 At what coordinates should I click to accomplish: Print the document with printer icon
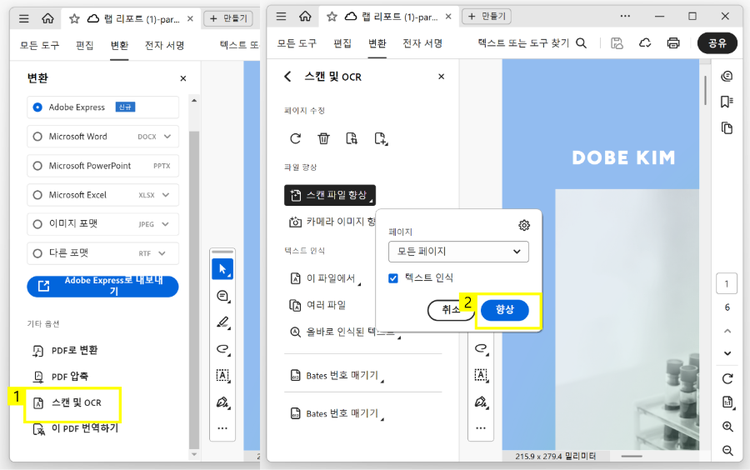[673, 43]
